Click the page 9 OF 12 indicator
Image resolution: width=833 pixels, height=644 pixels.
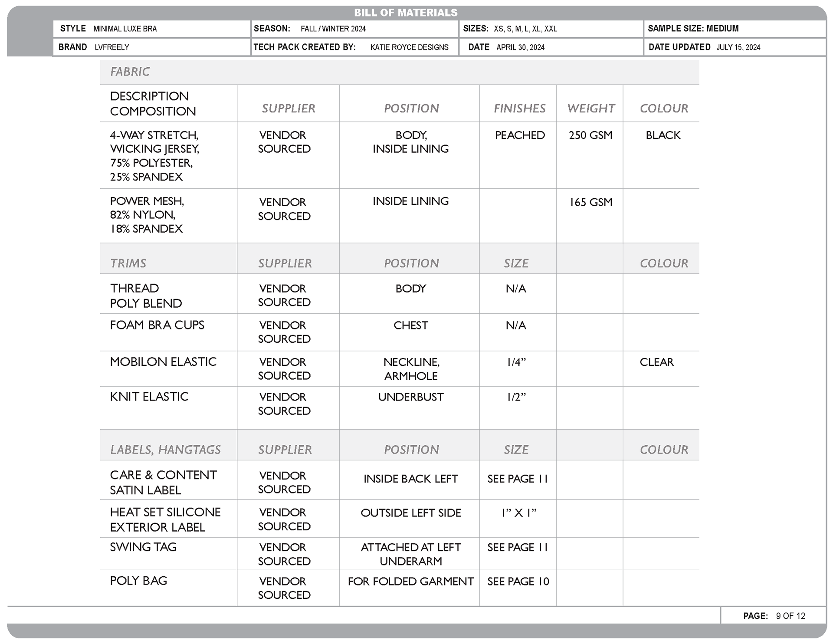point(790,616)
